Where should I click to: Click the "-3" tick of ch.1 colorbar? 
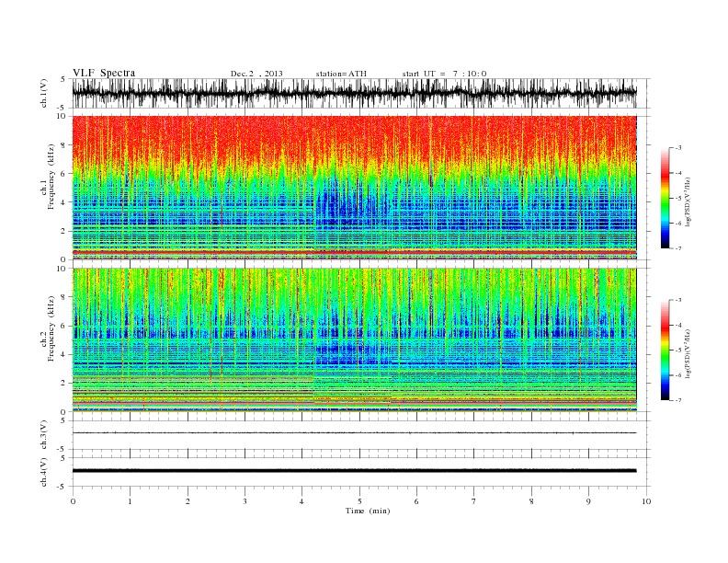point(678,148)
